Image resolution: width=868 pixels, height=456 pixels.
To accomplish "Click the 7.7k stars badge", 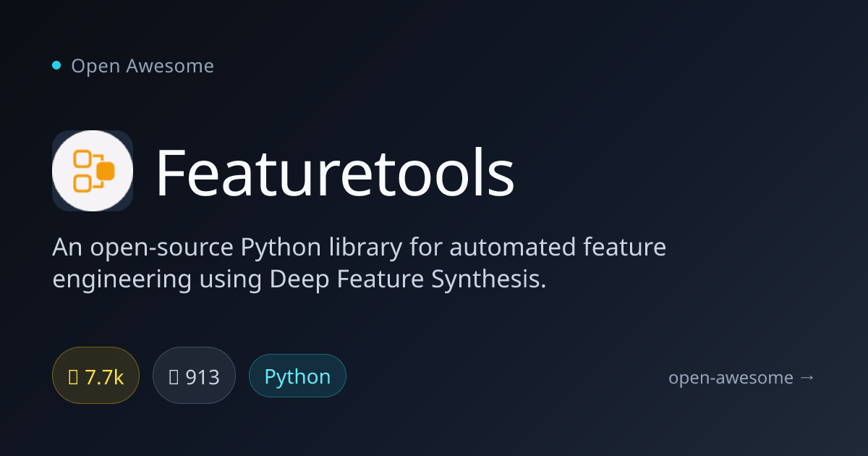I will (x=95, y=376).
